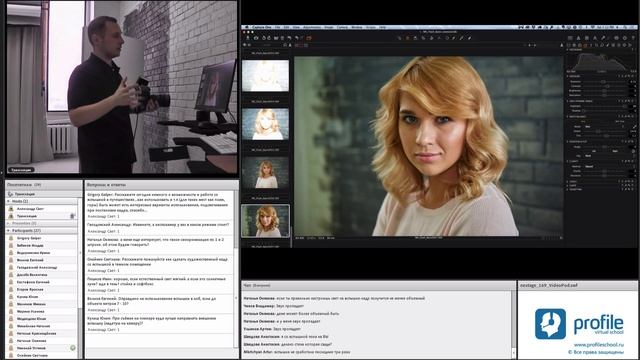Open the highlighted orange tool tab
This screenshot has width=640, height=360.
click(x=585, y=45)
